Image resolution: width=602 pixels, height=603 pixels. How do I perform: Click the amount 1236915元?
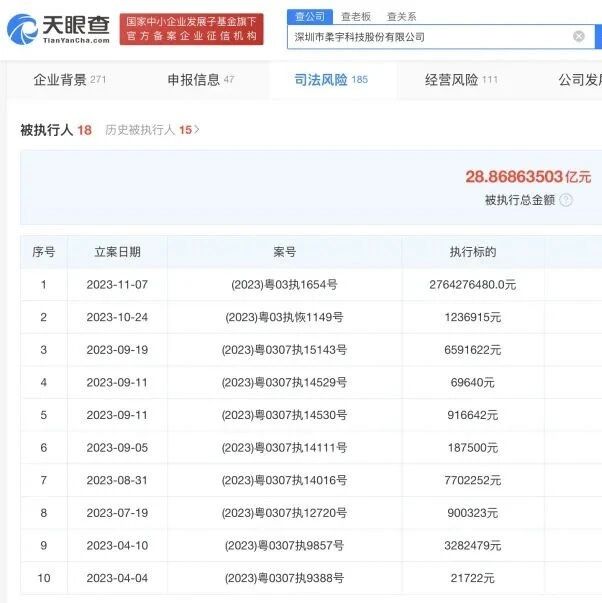[473, 317]
